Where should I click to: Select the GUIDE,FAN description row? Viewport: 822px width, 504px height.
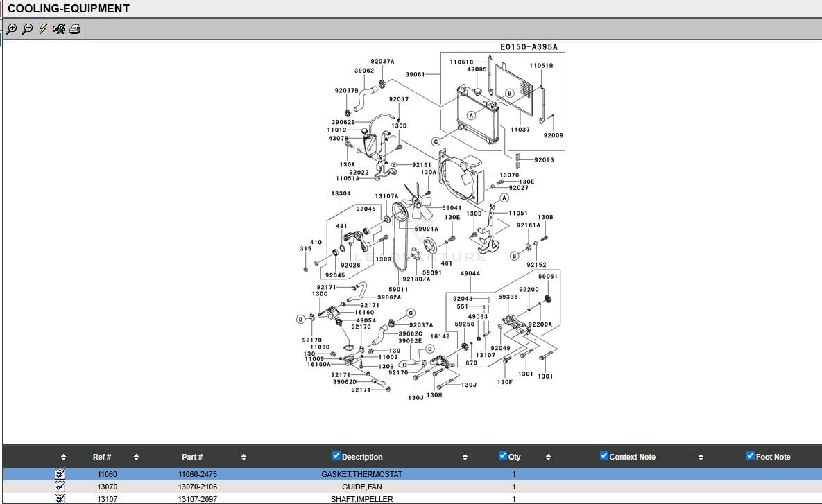[x=361, y=487]
